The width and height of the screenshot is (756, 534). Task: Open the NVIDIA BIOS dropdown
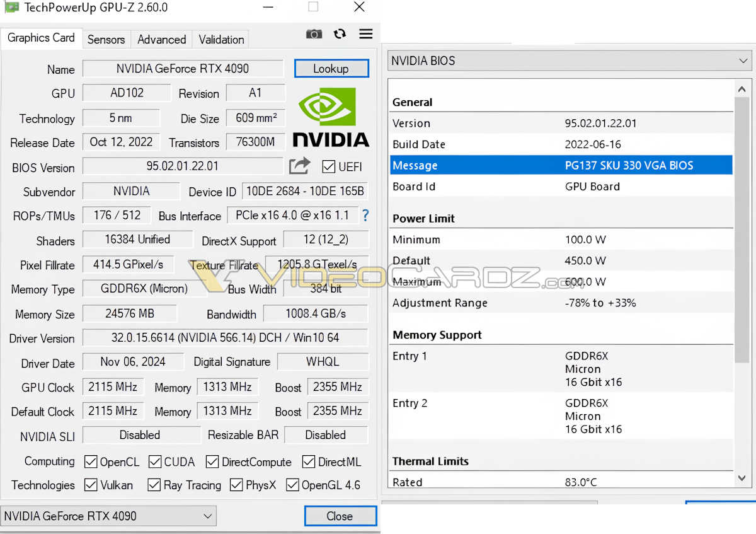click(743, 61)
